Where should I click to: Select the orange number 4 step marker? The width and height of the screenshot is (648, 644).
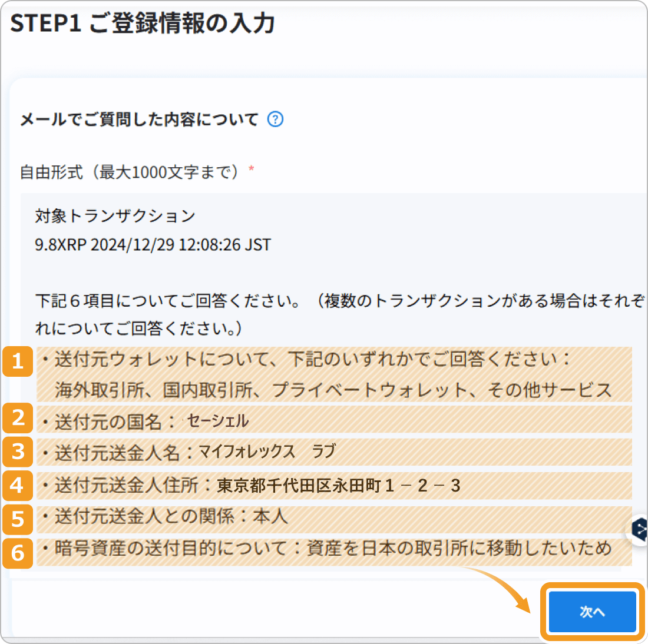[18, 486]
